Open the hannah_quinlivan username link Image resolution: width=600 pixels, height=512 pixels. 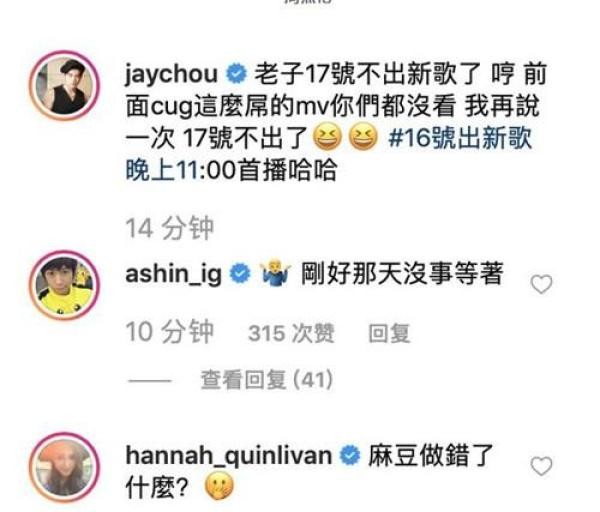(228, 456)
